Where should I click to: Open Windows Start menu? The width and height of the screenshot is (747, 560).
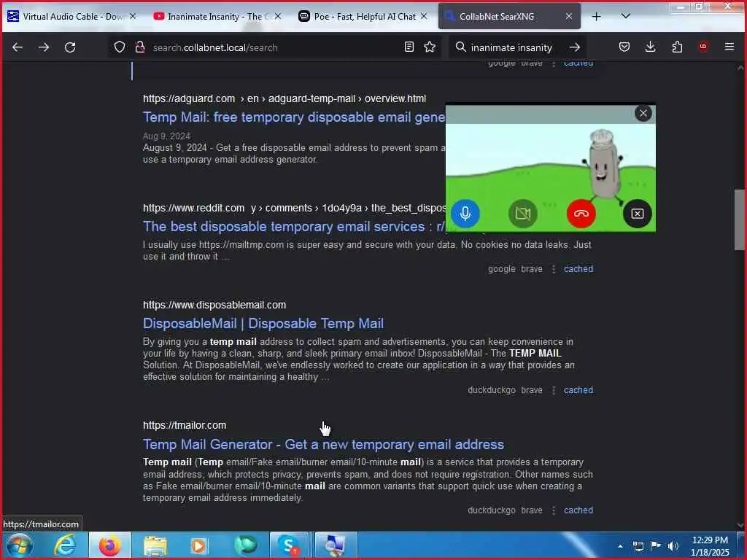pyautogui.click(x=18, y=545)
